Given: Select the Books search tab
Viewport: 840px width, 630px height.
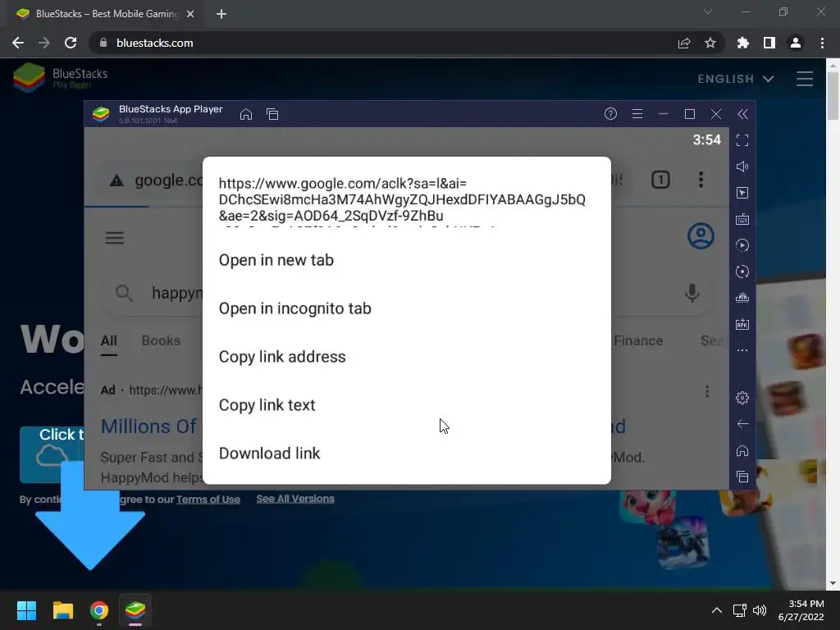Looking at the screenshot, I should 161,340.
